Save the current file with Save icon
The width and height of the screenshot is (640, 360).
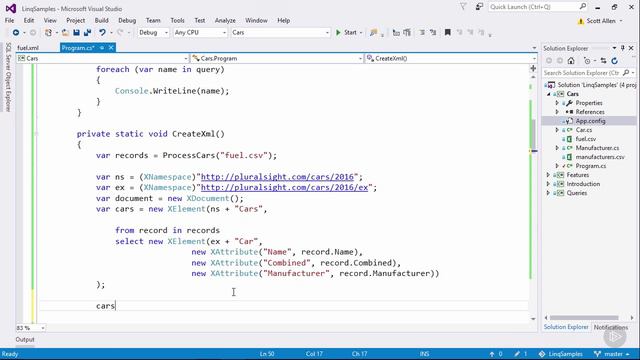pos(76,33)
